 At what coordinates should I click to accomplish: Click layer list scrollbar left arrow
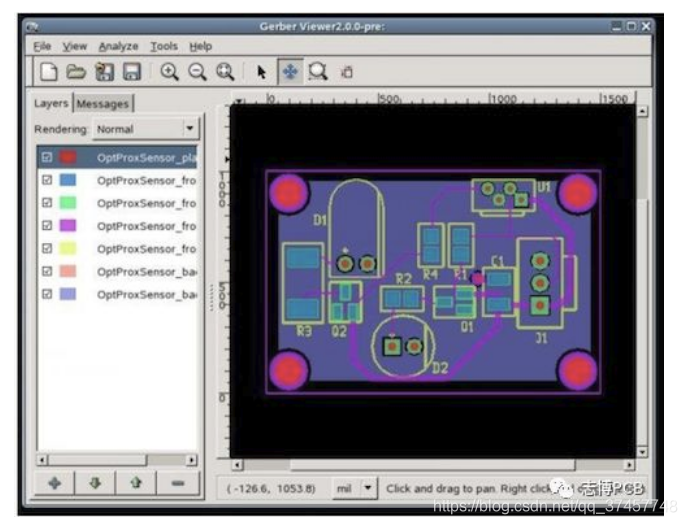pyautogui.click(x=42, y=460)
